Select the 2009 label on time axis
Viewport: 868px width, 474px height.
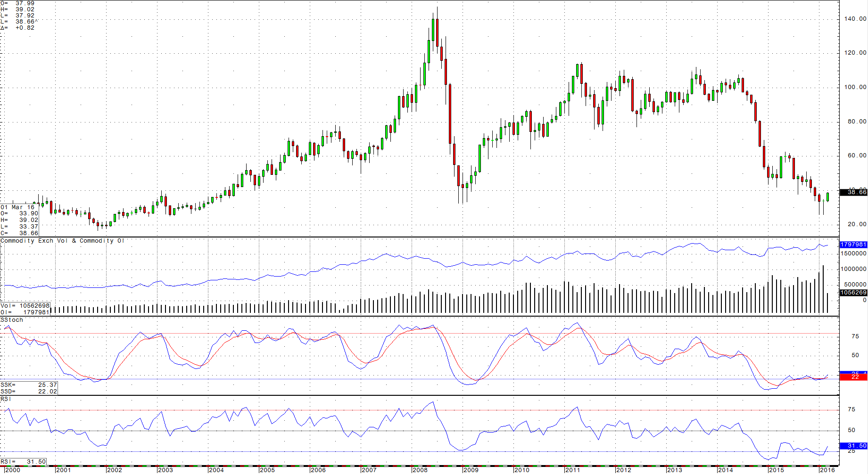[x=471, y=470]
